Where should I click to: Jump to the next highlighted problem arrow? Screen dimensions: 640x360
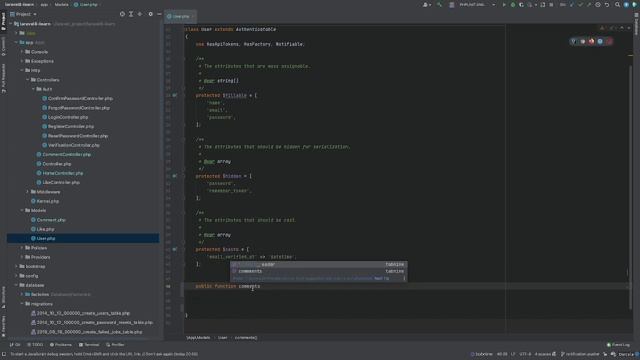pos(629,28)
